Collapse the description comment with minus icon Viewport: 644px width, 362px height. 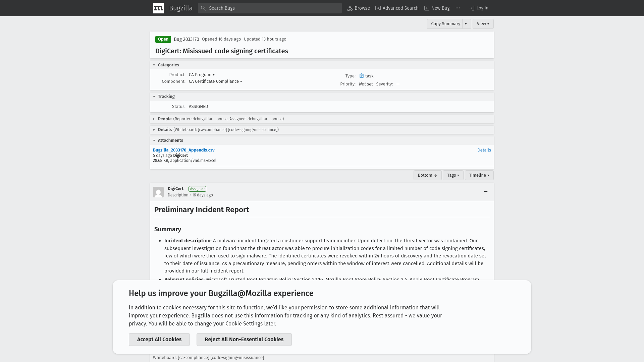pyautogui.click(x=485, y=191)
